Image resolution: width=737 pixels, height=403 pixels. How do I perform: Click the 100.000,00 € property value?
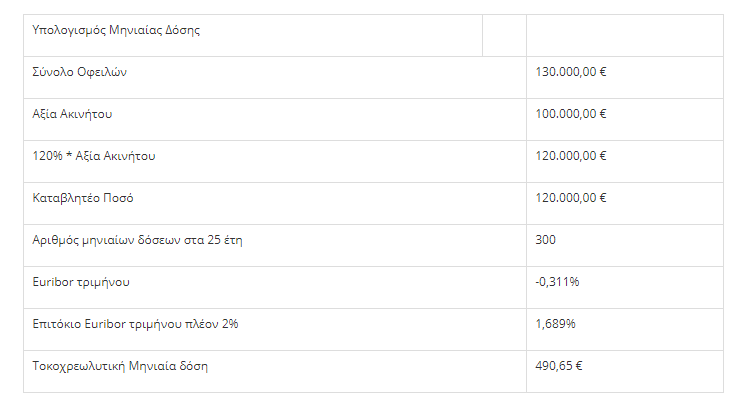coord(571,114)
